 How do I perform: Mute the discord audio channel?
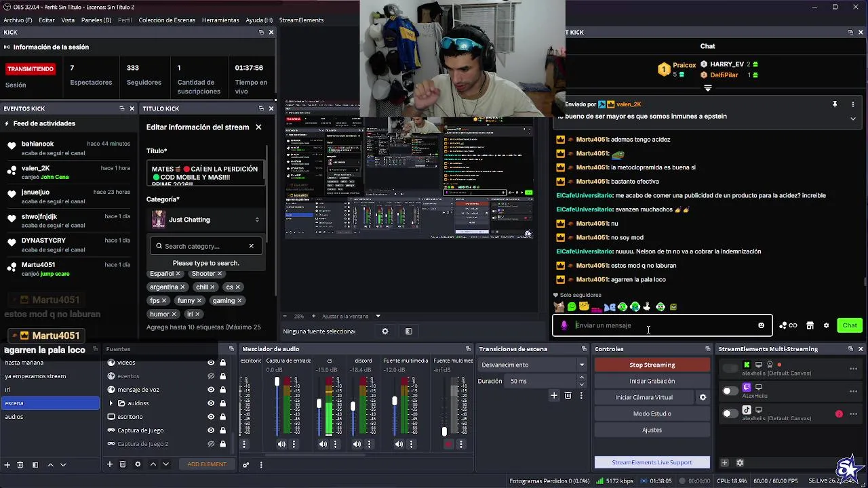pyautogui.click(x=357, y=445)
